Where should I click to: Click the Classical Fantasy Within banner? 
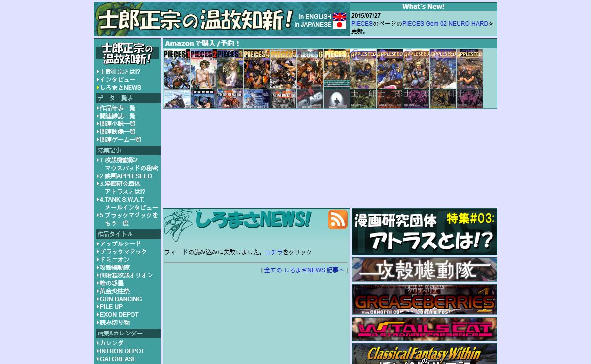coord(425,354)
